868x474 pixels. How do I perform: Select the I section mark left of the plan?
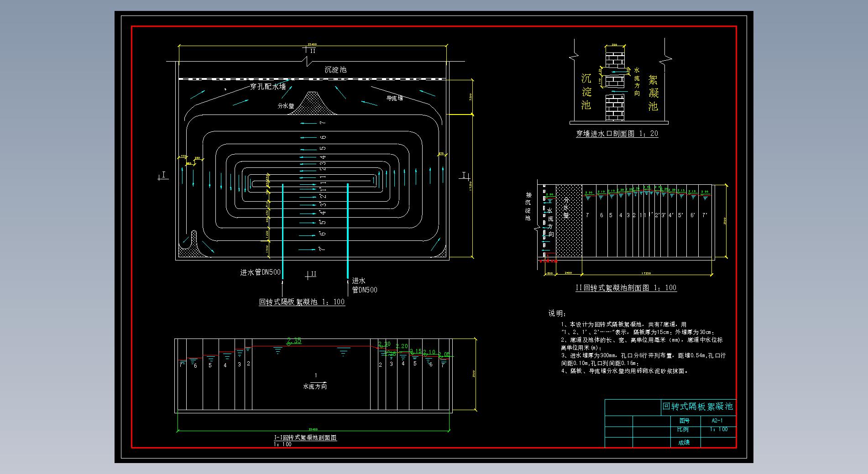tap(163, 175)
